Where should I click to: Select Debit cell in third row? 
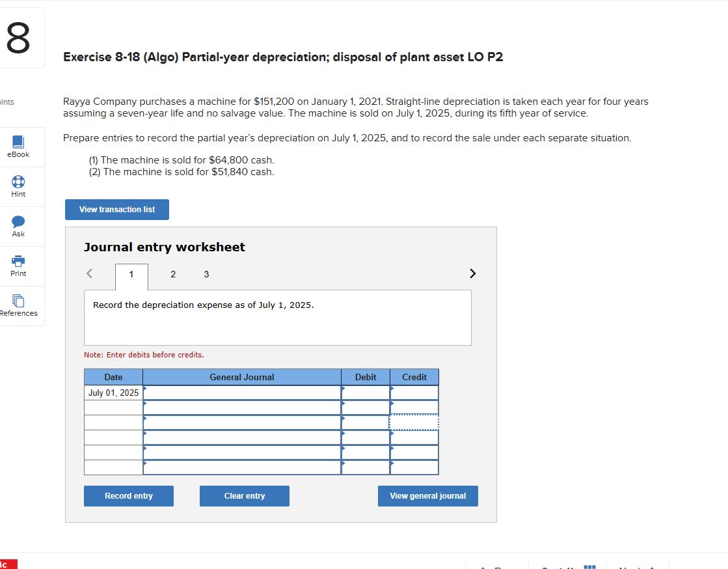(366, 423)
